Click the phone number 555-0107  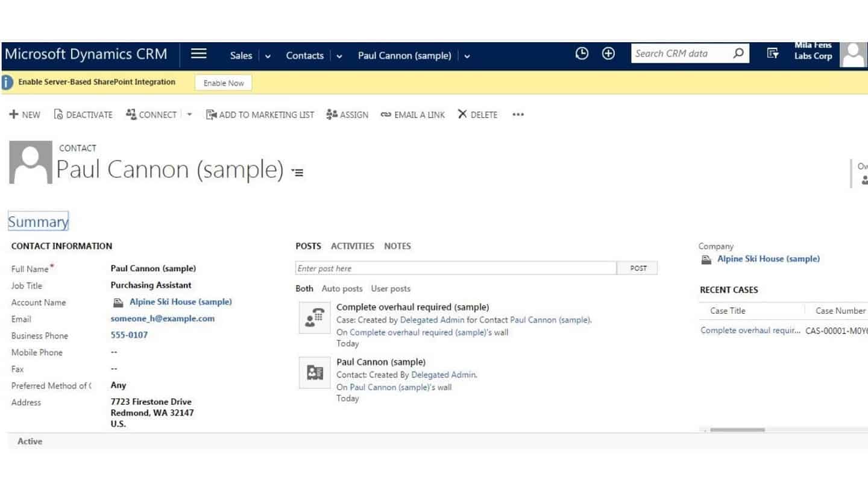point(129,335)
